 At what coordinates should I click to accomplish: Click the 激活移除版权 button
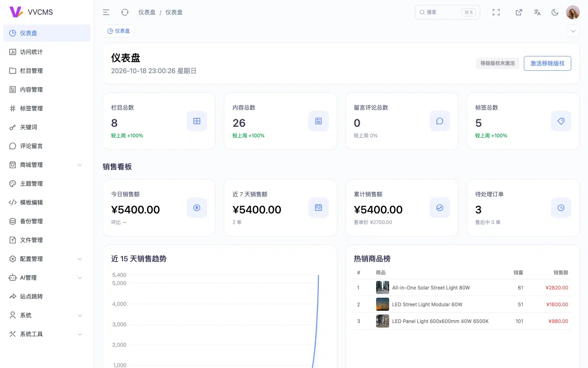[547, 63]
